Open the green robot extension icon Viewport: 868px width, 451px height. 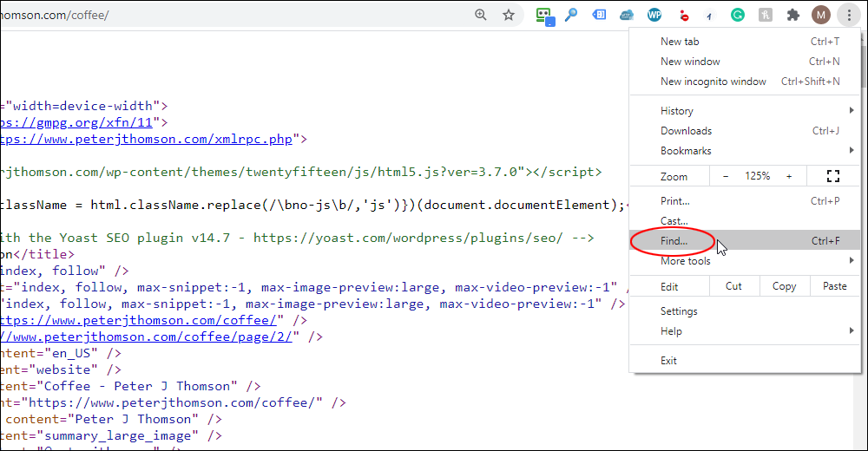click(x=545, y=16)
